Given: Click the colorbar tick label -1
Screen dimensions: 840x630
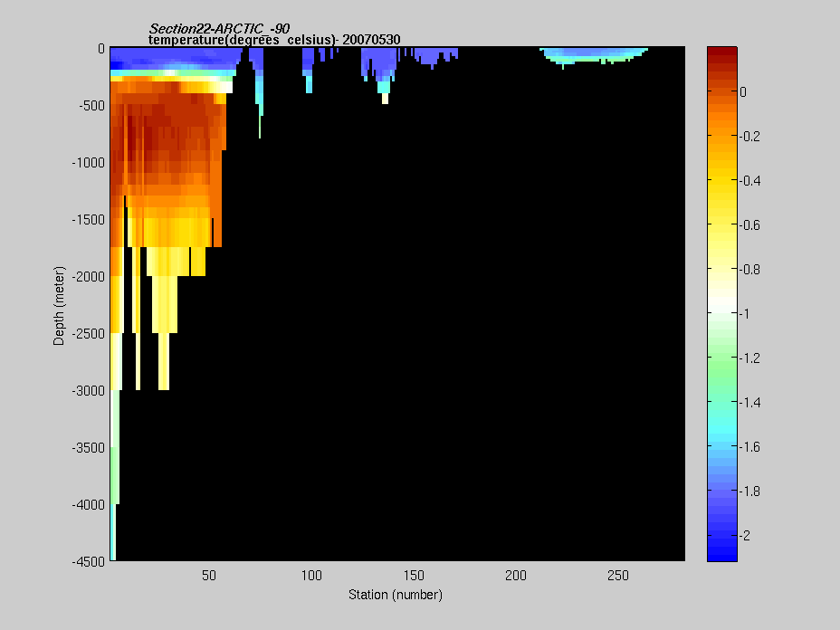Looking at the screenshot, I should point(744,314).
